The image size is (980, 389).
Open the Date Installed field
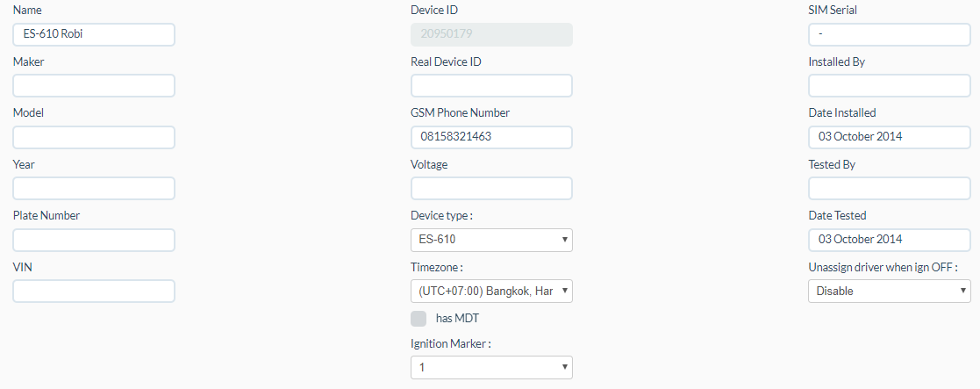889,137
